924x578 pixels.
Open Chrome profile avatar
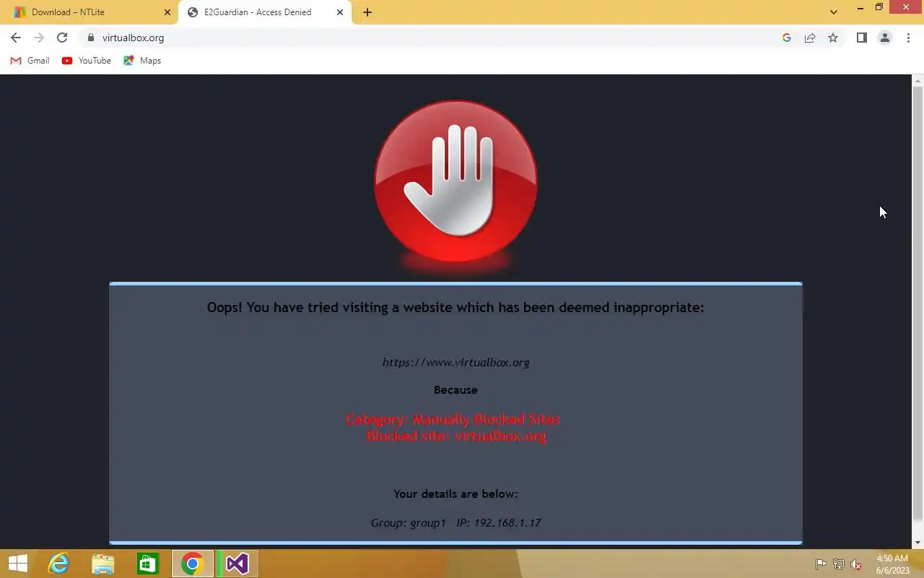tap(885, 38)
